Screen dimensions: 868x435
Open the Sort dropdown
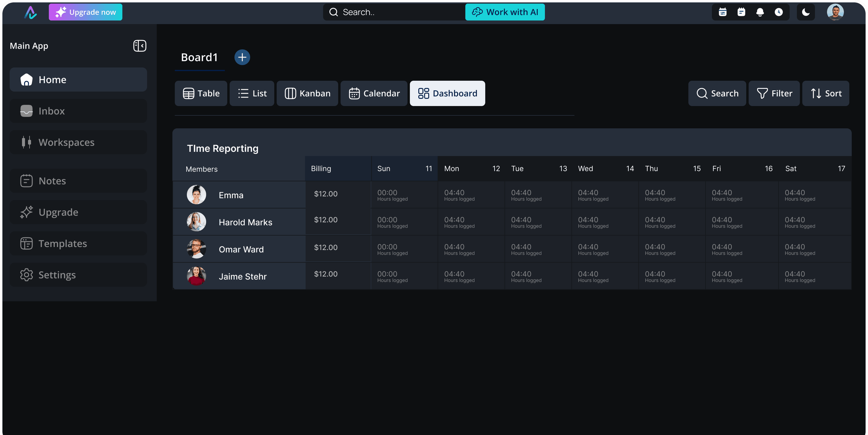click(x=825, y=93)
